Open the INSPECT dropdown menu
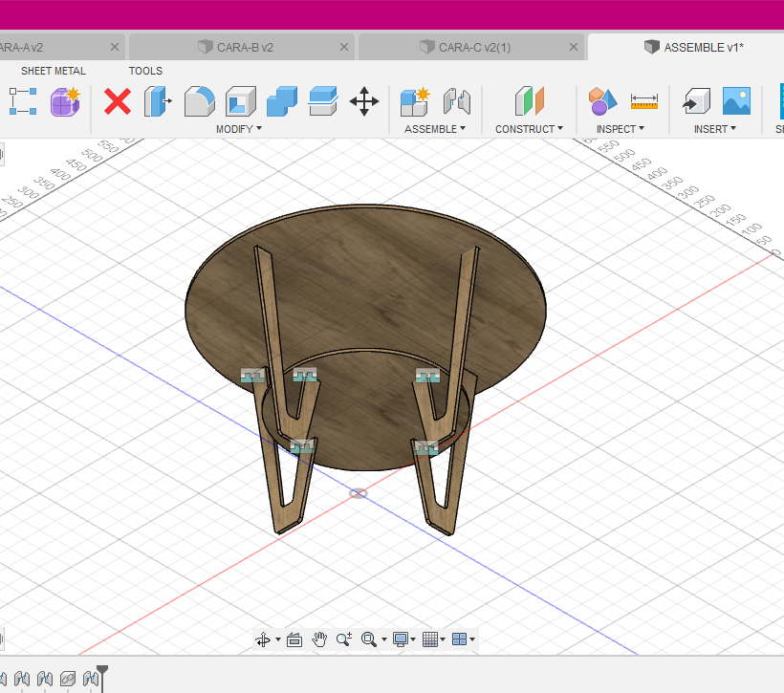Image resolution: width=784 pixels, height=693 pixels. pos(621,129)
